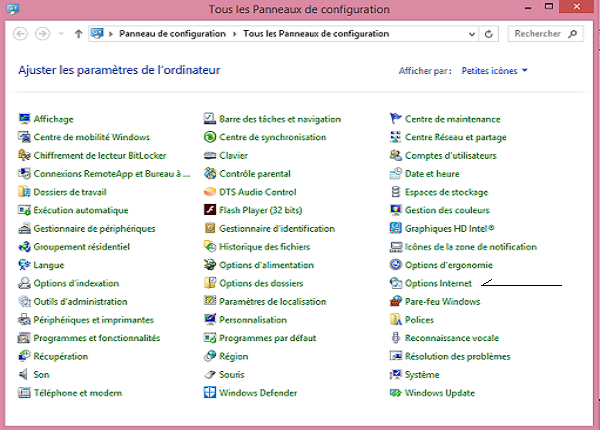Screen dimensions: 600x430
Task: Open Centre Réseau et partage link
Action: (456, 137)
